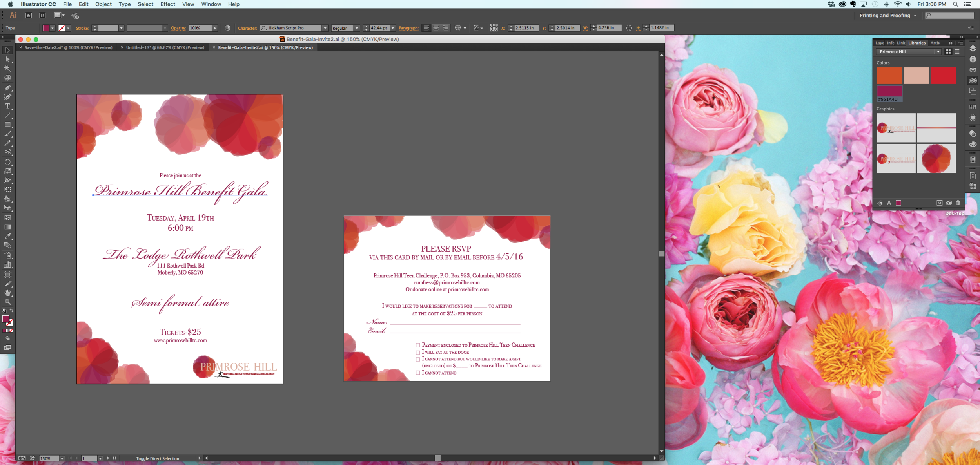Open the Window menu
Viewport: 980px width, 465px height.
coord(211,4)
